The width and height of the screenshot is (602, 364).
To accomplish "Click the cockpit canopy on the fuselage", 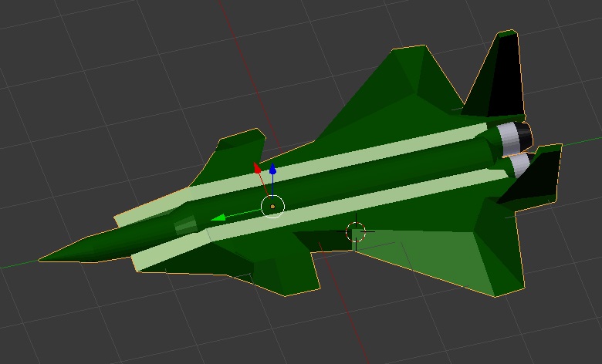I will click(x=185, y=226).
